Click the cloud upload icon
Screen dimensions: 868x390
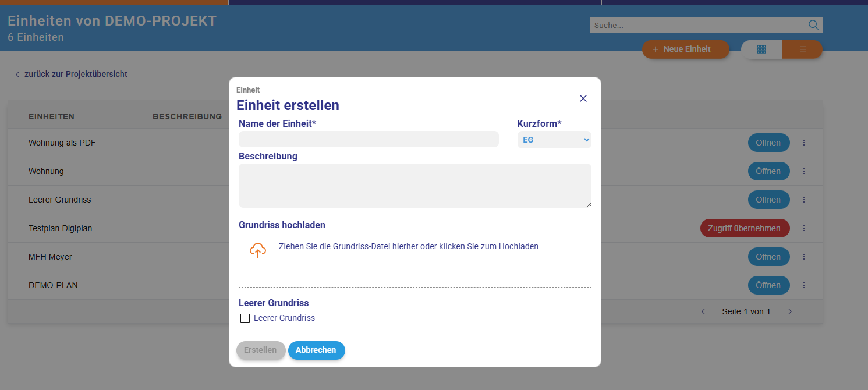(x=258, y=250)
